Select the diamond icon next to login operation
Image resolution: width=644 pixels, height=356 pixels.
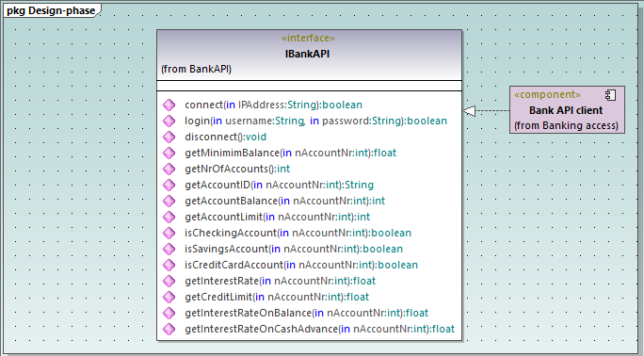169,121
